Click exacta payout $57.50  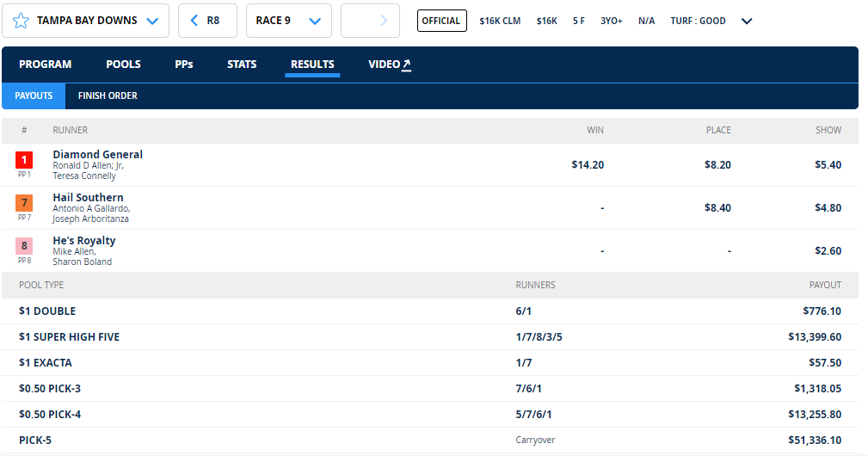point(825,363)
